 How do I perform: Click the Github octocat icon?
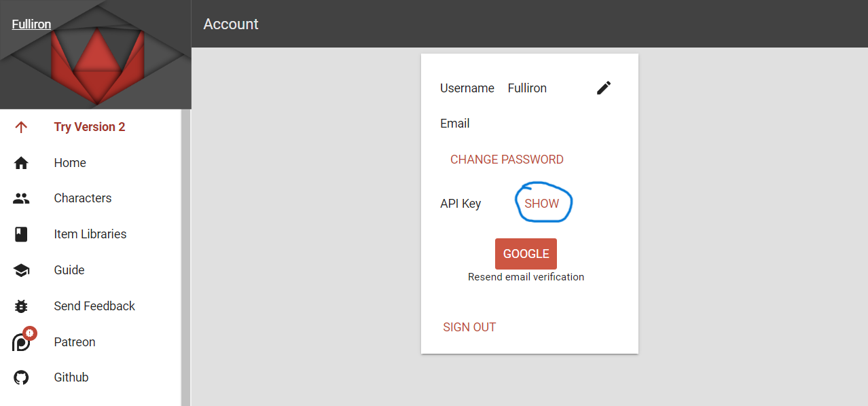coord(21,377)
